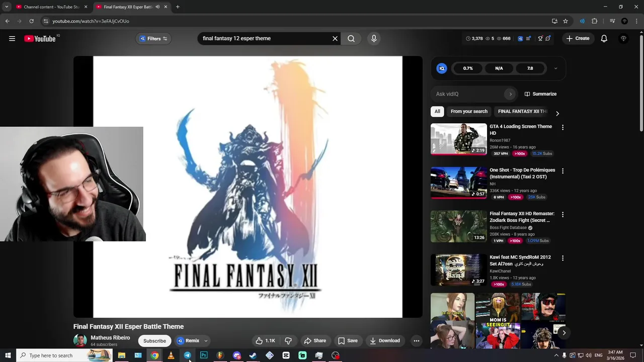Viewport: 644px width, 362px height.
Task: Open Chrome tab search dropdown
Action: click(7, 7)
